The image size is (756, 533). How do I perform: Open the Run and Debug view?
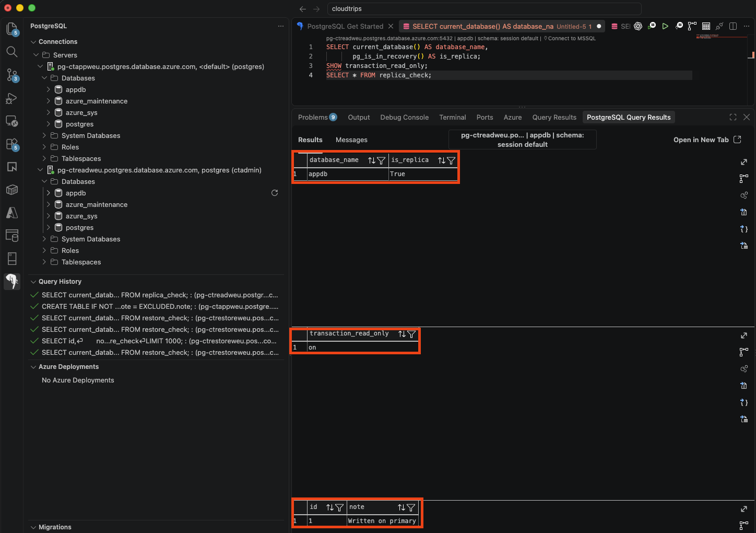pyautogui.click(x=11, y=98)
